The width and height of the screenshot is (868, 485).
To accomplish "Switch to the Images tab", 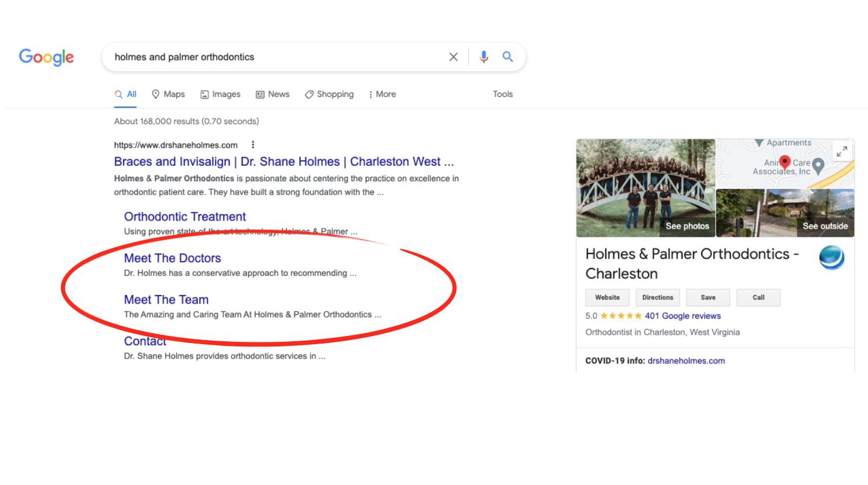I will pyautogui.click(x=220, y=94).
